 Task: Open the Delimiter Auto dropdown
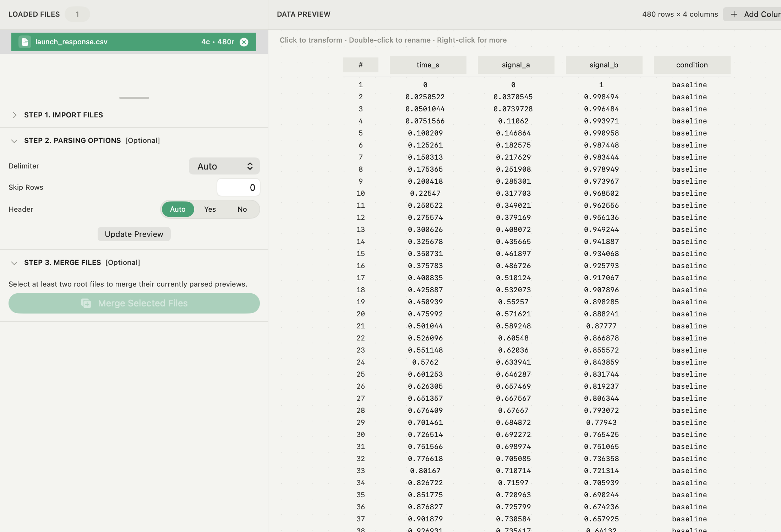pyautogui.click(x=224, y=166)
